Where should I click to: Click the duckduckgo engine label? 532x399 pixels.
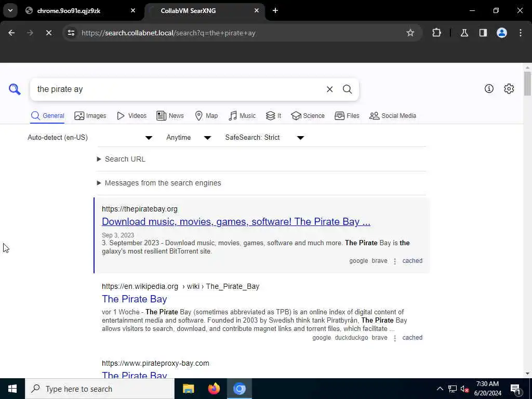pyautogui.click(x=351, y=338)
